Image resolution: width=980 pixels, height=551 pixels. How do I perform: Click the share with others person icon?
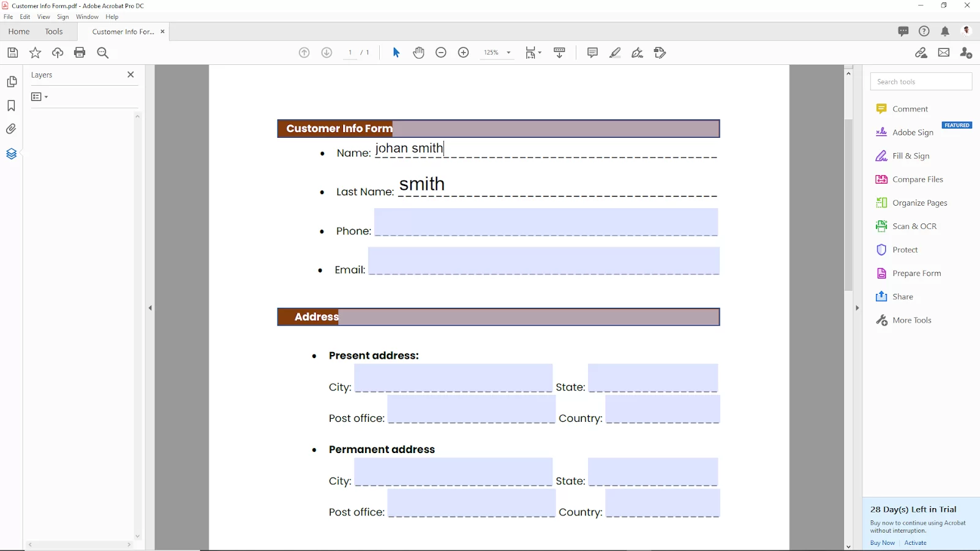967,53
